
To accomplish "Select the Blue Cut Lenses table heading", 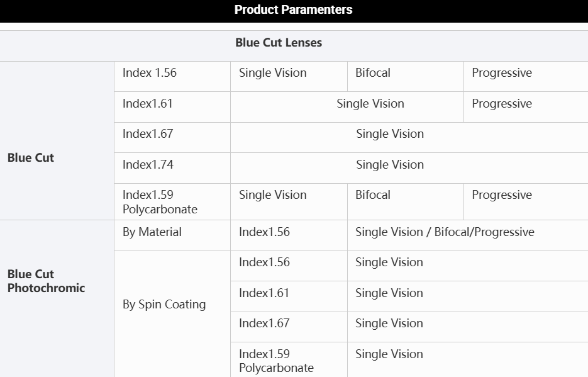I will click(x=279, y=43).
